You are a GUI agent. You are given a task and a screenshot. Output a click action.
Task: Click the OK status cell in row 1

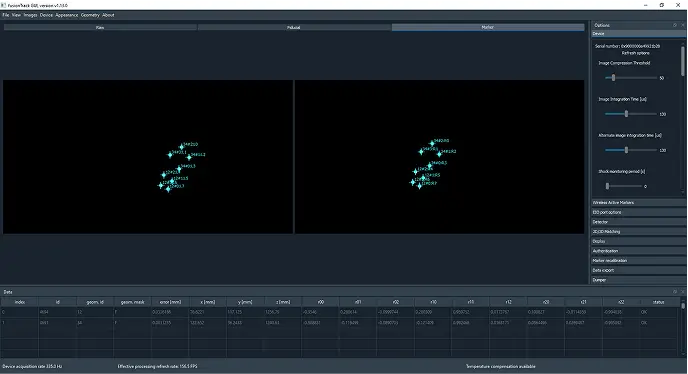coord(659,323)
